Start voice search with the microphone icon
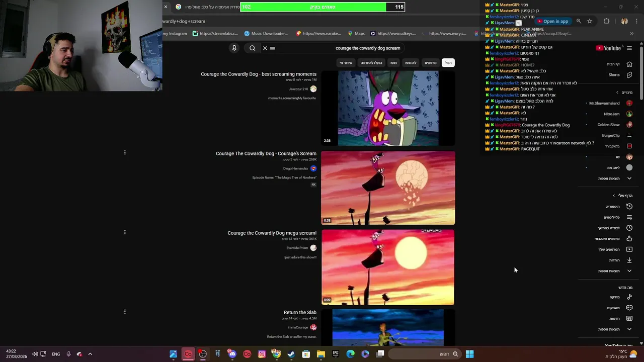The width and height of the screenshot is (644, 362). click(x=234, y=48)
